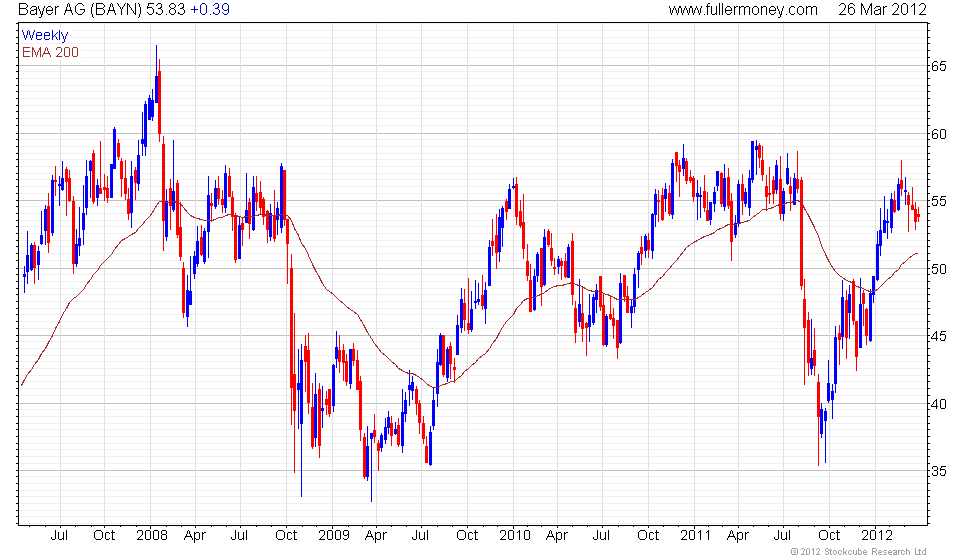Click the Oct label just before 2012
Viewport: 980px width, 560px height.
point(829,535)
